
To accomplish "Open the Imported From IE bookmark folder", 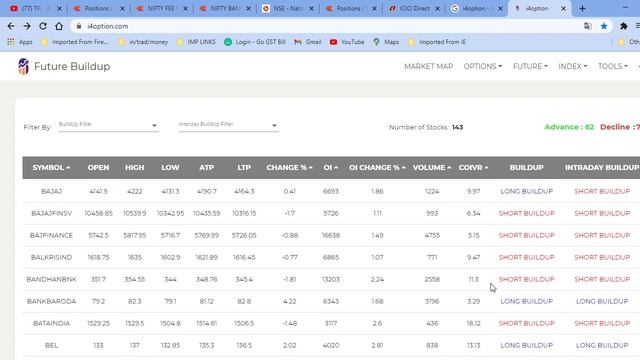I will (x=437, y=42).
